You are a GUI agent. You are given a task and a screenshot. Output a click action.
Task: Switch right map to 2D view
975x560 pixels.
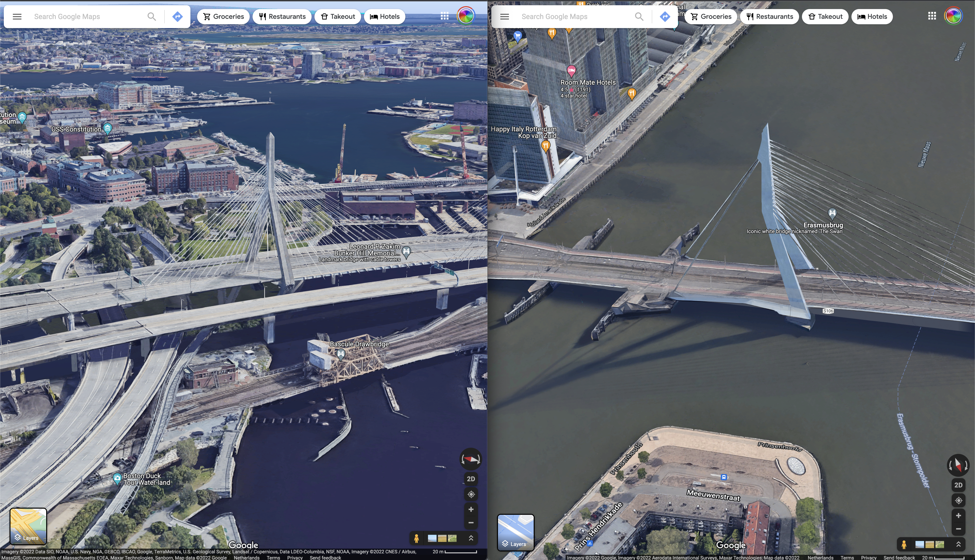[958, 485]
